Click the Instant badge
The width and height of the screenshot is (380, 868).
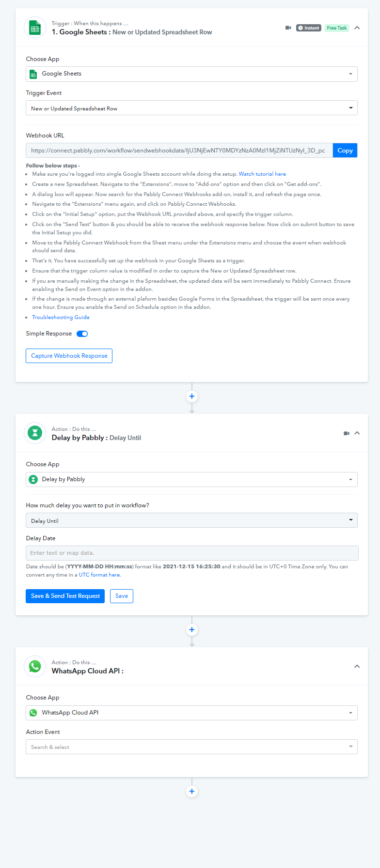[309, 28]
